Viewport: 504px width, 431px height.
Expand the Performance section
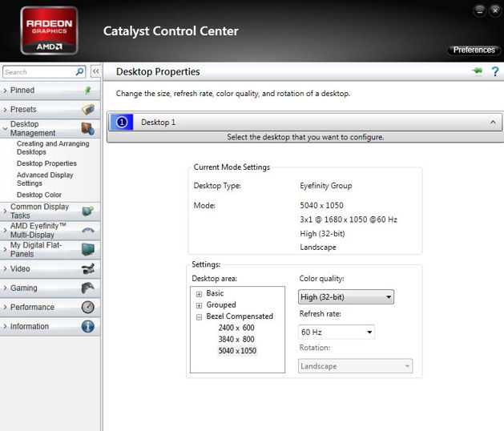pos(50,308)
